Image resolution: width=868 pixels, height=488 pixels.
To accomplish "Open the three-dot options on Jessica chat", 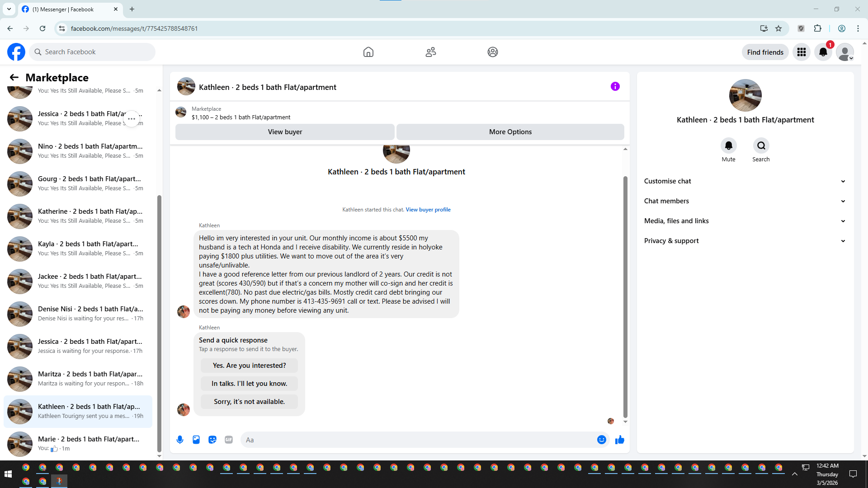I will pyautogui.click(x=132, y=119).
